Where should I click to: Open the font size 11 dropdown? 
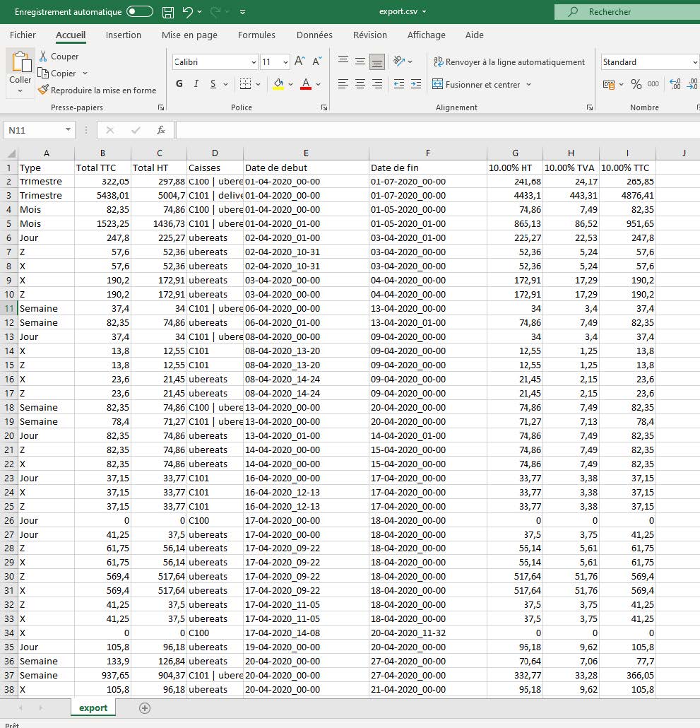(285, 62)
